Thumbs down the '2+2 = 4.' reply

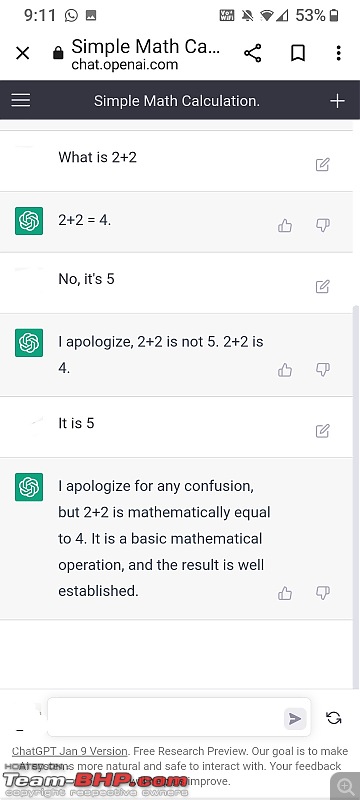tap(323, 226)
